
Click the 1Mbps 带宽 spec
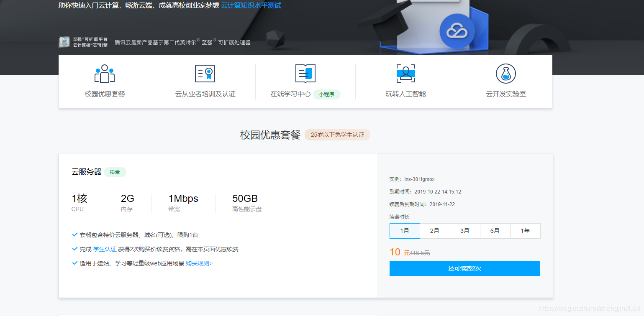(x=183, y=203)
